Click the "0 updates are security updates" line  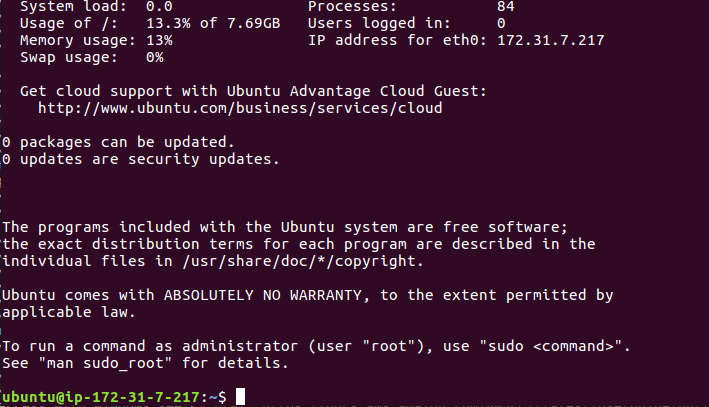coord(141,159)
